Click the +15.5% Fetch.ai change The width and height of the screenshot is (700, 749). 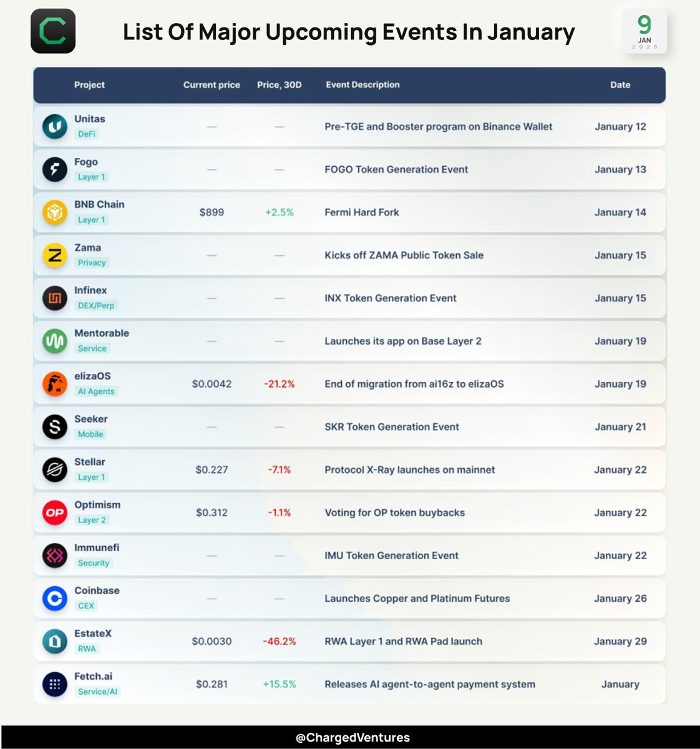280,685
